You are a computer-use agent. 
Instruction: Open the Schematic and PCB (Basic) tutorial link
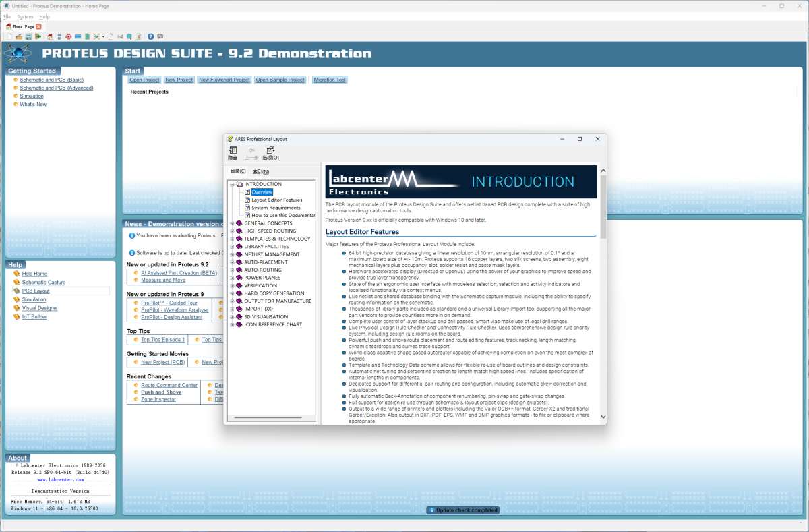[x=52, y=80]
